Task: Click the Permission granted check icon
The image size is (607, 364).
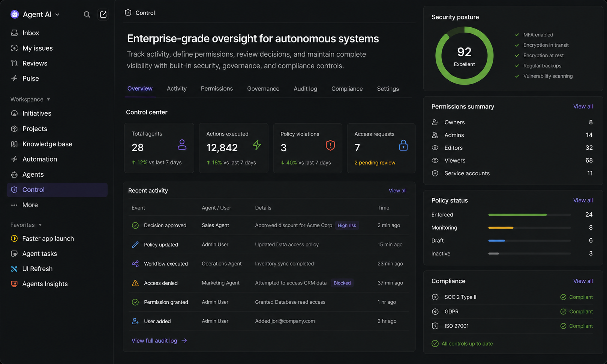Action: 135,302
